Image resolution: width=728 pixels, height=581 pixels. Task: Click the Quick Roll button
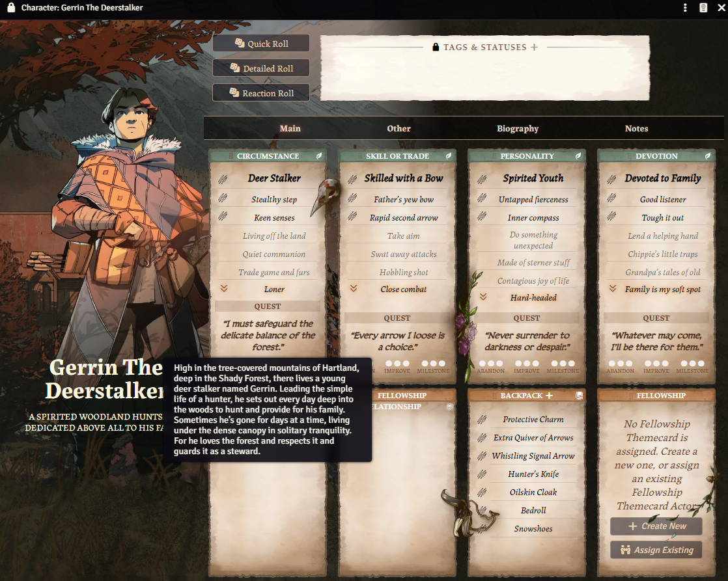[x=261, y=43]
